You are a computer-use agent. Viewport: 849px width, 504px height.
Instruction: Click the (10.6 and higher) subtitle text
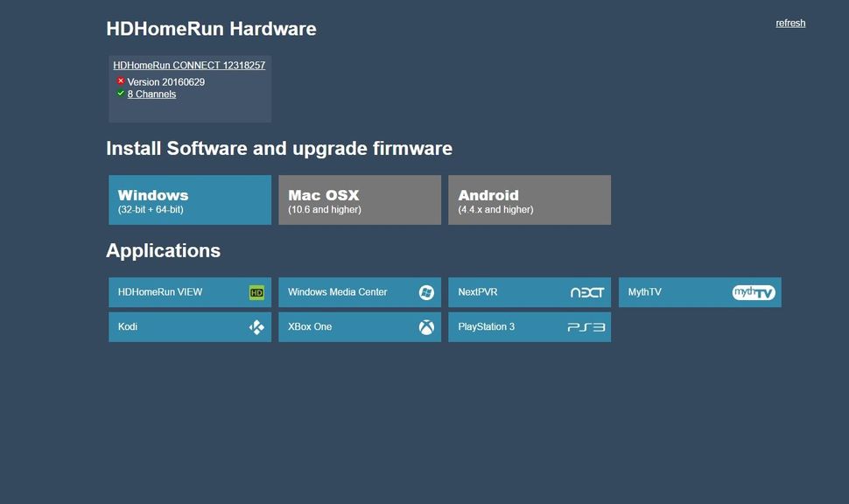325,210
